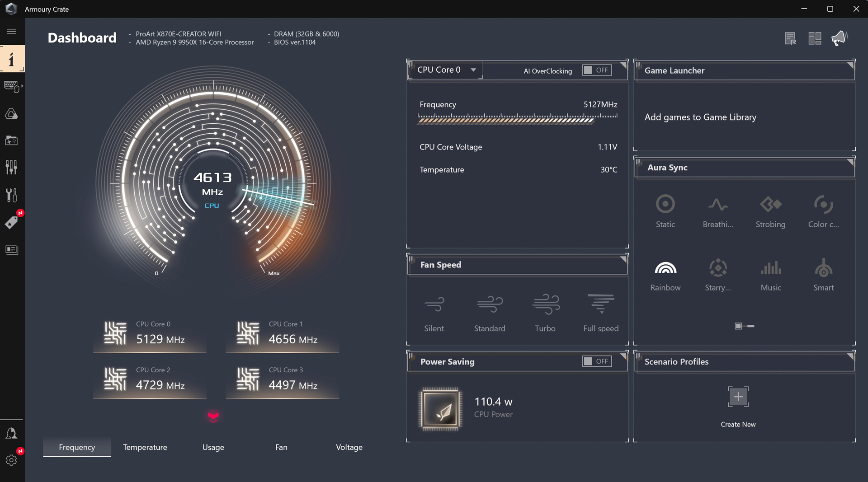868x482 pixels.
Task: Toggle the AI OverClocking switch
Action: (x=597, y=70)
